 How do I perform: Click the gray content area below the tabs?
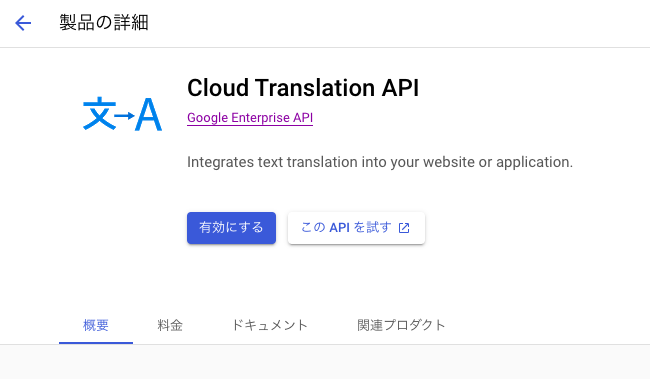pyautogui.click(x=325, y=362)
